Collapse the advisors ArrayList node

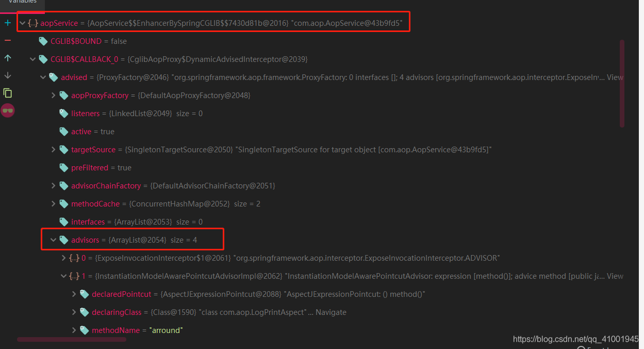pos(54,240)
